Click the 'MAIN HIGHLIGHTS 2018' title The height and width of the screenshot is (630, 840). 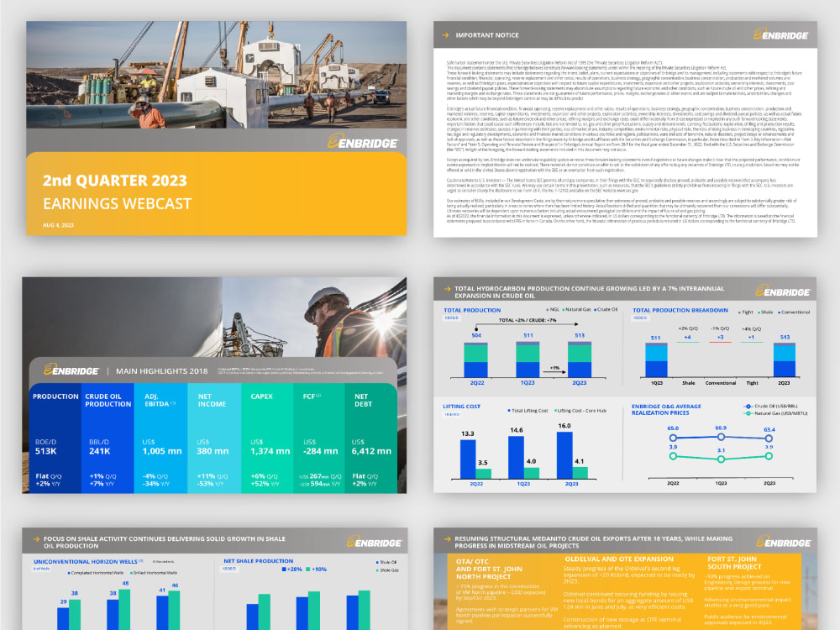(x=162, y=370)
